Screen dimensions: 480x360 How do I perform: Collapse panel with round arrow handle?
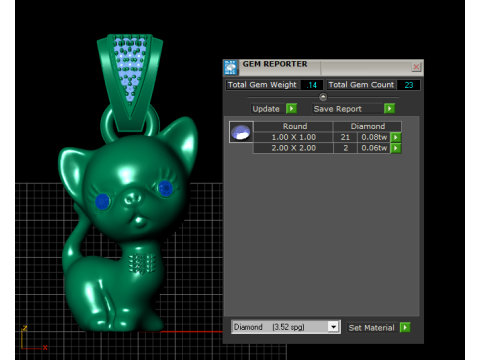click(323, 97)
